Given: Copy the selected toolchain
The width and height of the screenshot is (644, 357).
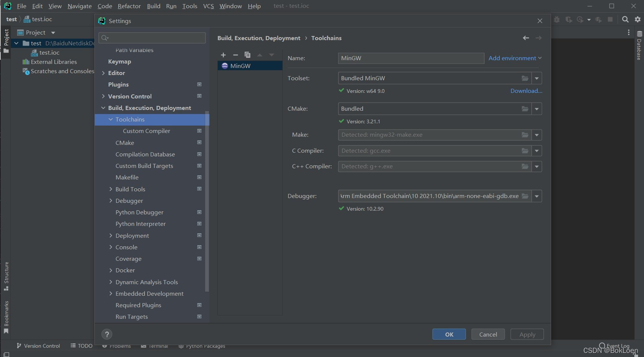Looking at the screenshot, I should click(247, 55).
